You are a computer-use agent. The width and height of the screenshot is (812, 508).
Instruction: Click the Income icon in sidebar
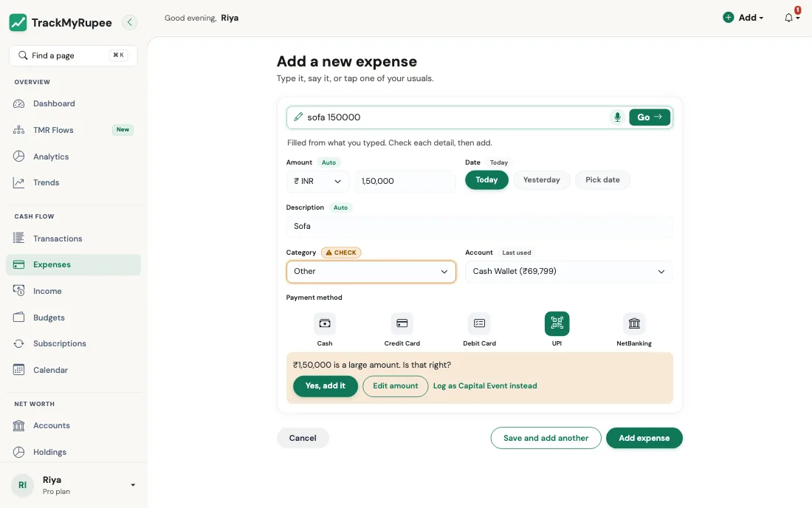[18, 291]
